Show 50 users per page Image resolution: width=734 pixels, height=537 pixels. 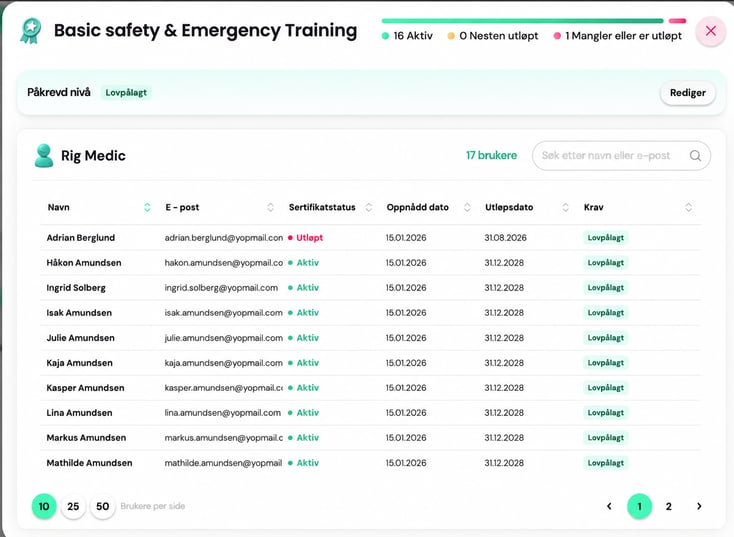tap(103, 506)
